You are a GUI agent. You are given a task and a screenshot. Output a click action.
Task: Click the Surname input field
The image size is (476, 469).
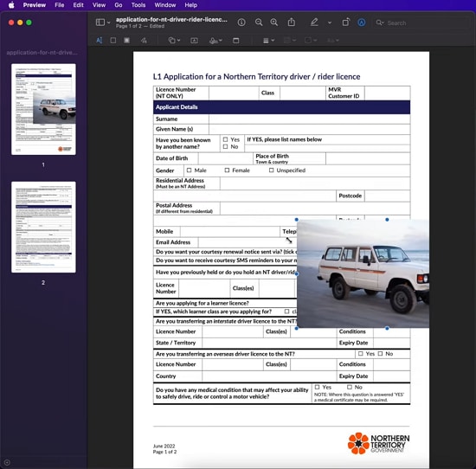(309, 119)
